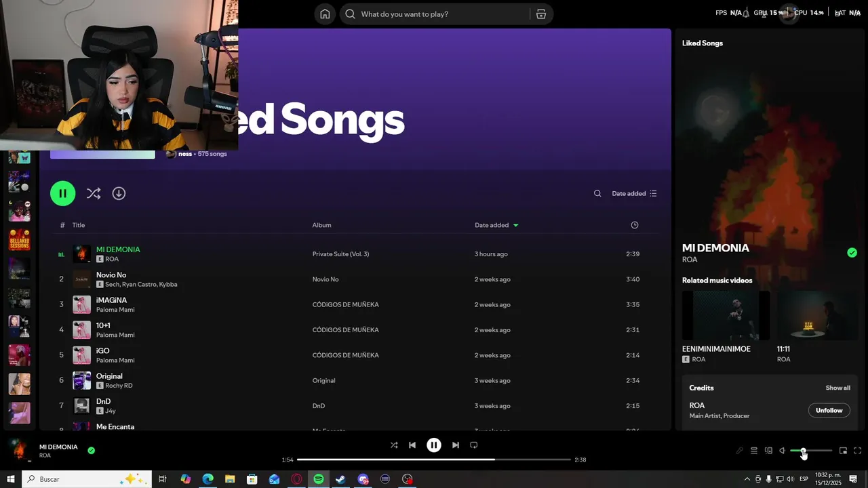Click now-playing cover art in bottom left
Screen dimensions: 868x488
(18, 450)
